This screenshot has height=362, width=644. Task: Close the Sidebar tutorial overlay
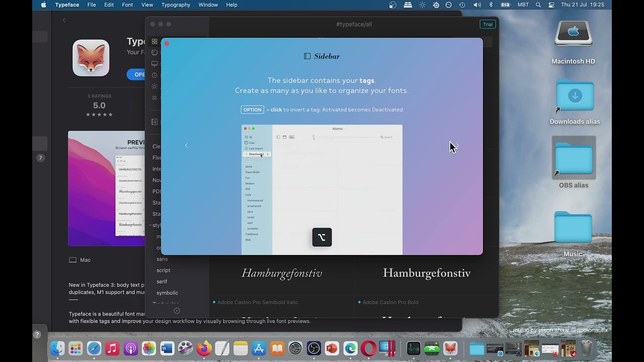pyautogui.click(x=167, y=43)
